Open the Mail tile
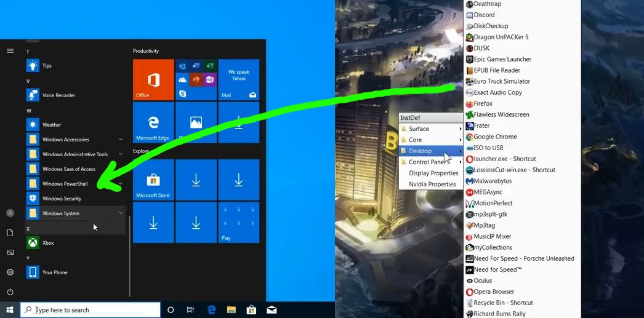 coord(239,79)
